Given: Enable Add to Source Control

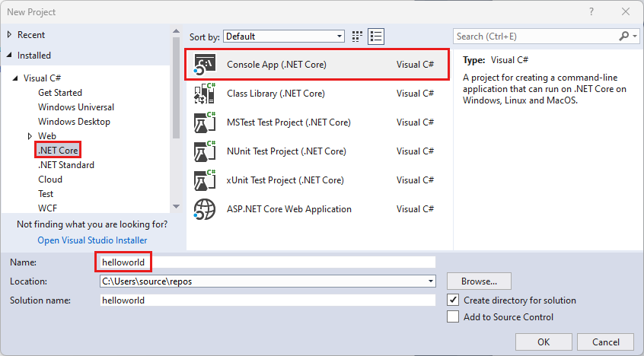Looking at the screenshot, I should (454, 316).
